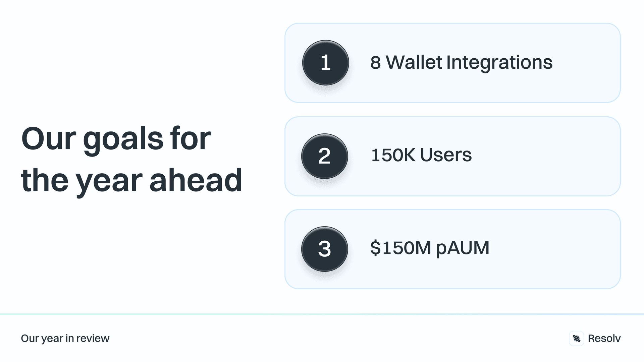Image resolution: width=644 pixels, height=362 pixels.
Task: Click the '$150M' amount in the third goal
Action: click(x=400, y=248)
